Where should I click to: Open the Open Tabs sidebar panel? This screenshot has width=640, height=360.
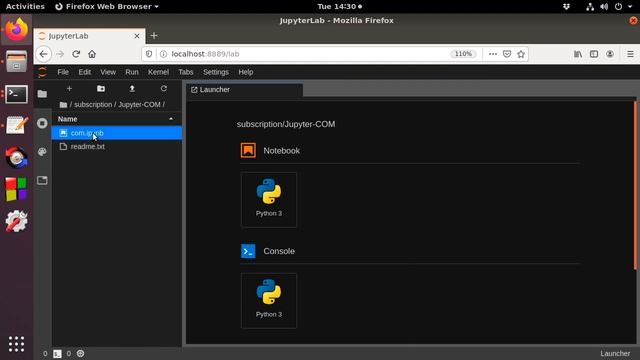pos(42,180)
